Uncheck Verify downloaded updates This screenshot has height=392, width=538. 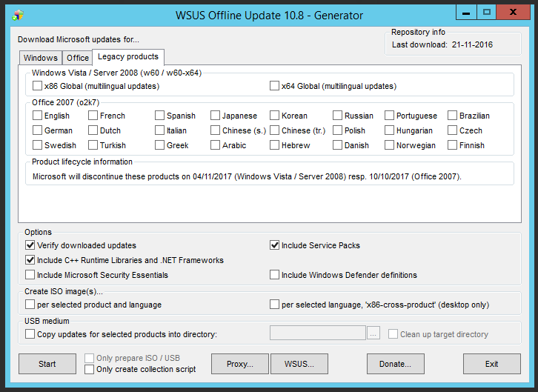coord(30,245)
